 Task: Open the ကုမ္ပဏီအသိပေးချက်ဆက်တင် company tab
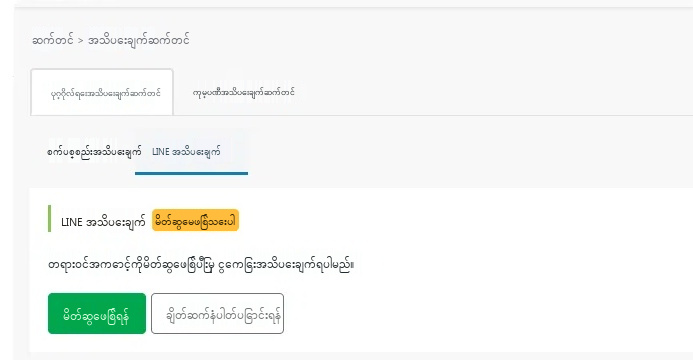click(244, 92)
